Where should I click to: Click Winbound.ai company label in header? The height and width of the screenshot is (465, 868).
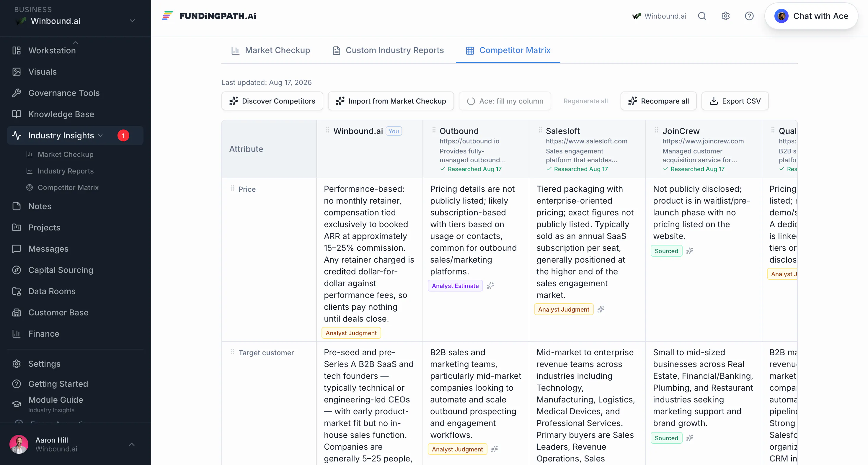tap(659, 16)
